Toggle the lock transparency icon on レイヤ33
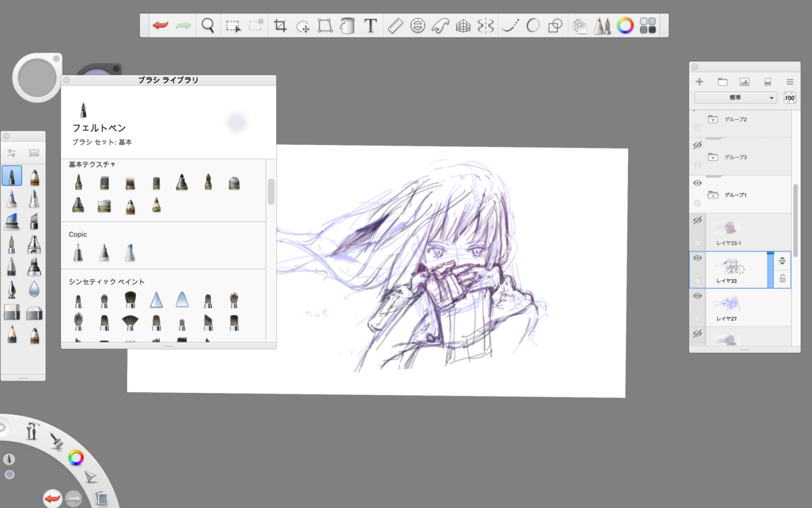This screenshot has width=812, height=508. tap(782, 278)
